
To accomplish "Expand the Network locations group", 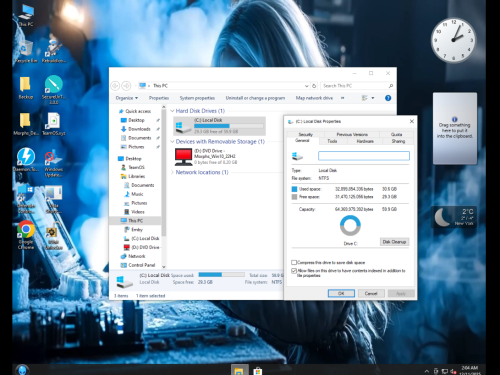I will pos(172,172).
